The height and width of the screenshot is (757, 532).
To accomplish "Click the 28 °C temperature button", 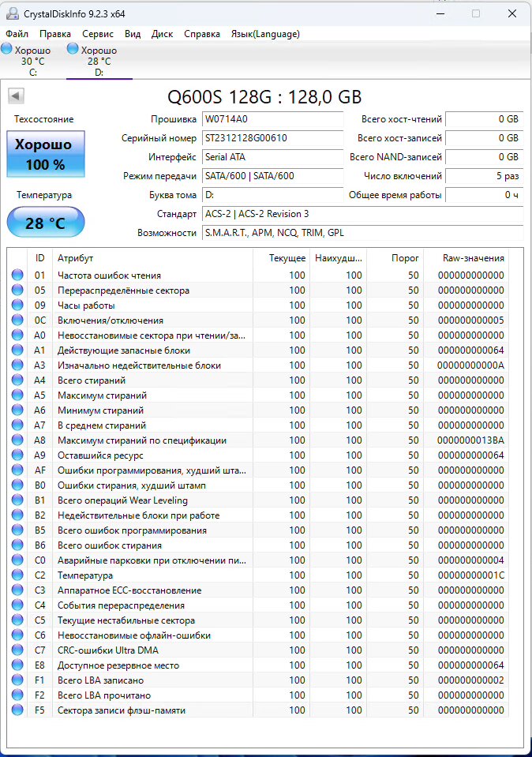I will point(45,222).
